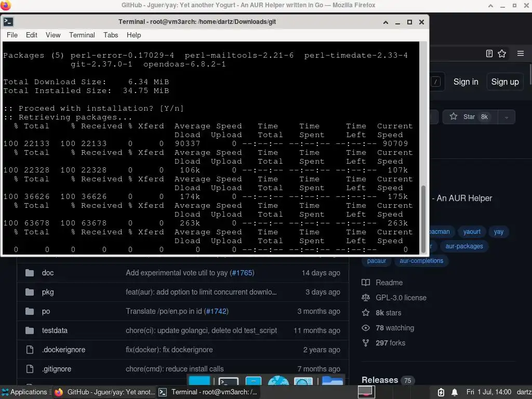Click the .gitignore file icon
Viewport: 532px width, 399px height.
30,369
